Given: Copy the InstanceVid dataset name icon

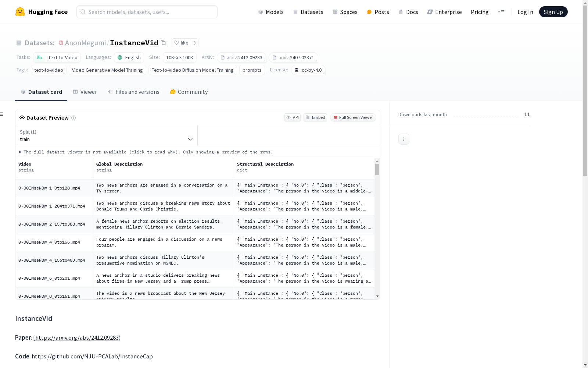Looking at the screenshot, I should [163, 43].
